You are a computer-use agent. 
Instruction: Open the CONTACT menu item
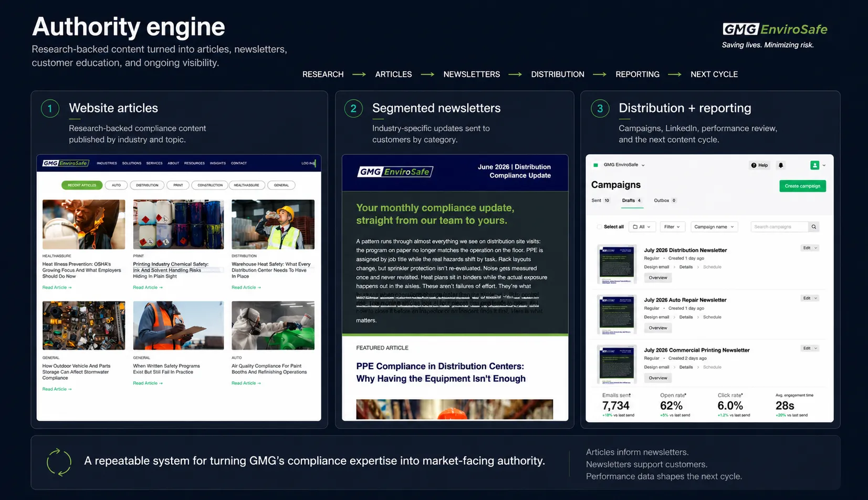[239, 163]
